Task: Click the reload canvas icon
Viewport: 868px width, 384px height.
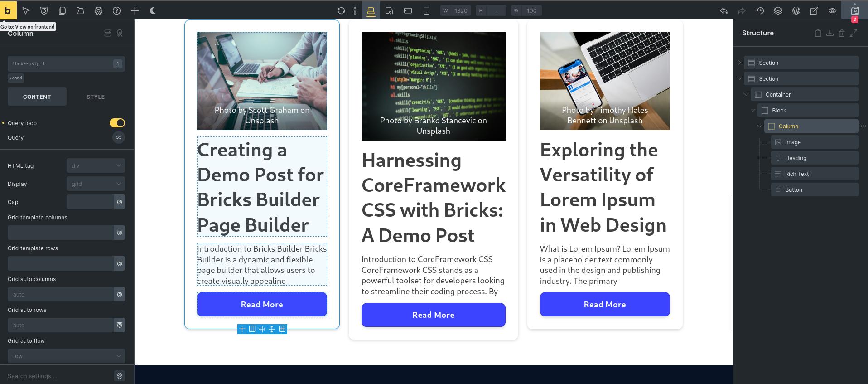Action: [x=341, y=11]
